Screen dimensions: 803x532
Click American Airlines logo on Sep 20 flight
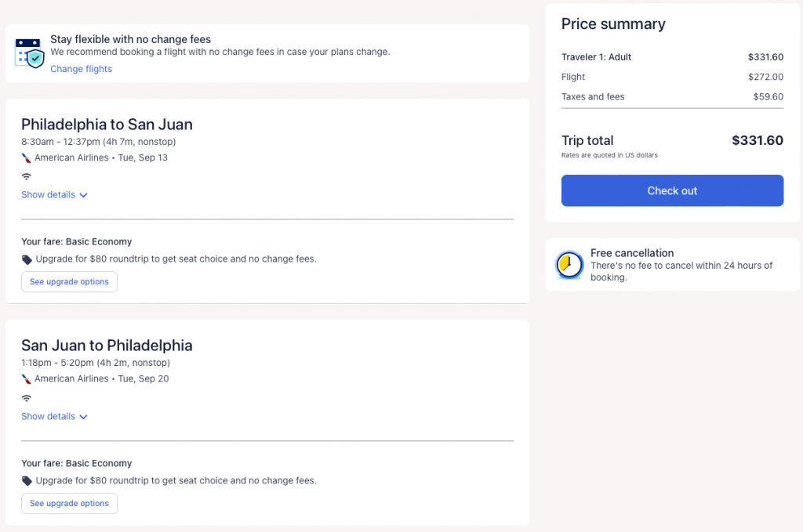(27, 379)
